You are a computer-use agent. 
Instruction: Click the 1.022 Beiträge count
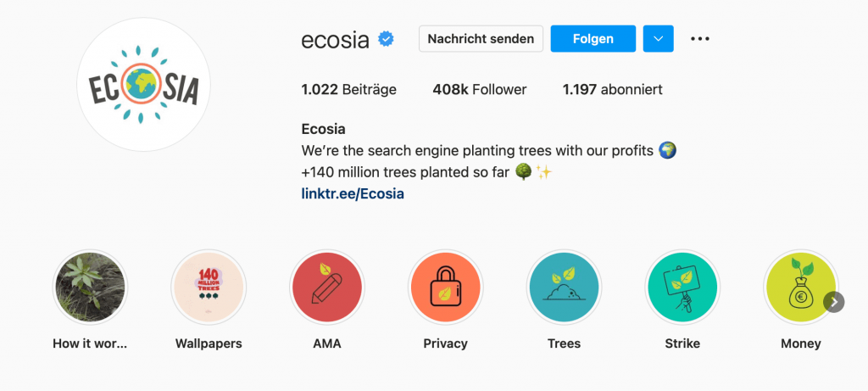click(348, 89)
